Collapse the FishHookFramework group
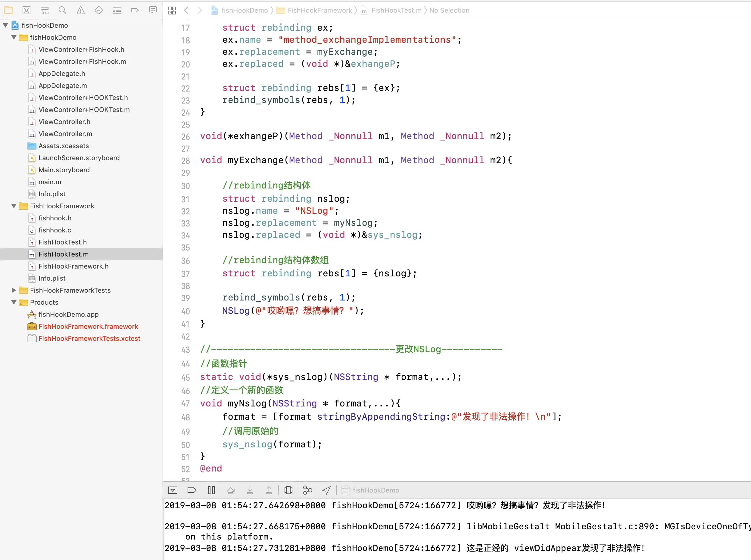This screenshot has height=560, width=751. [14, 206]
